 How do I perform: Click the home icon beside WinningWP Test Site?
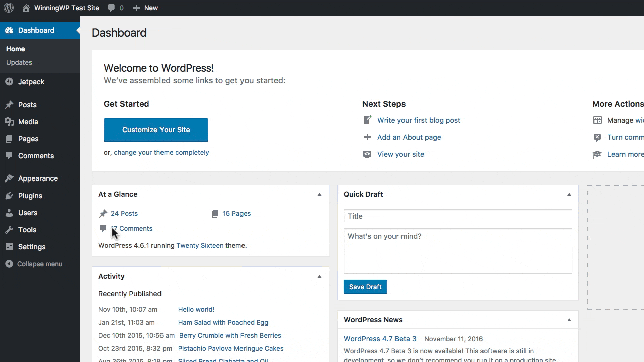26,8
